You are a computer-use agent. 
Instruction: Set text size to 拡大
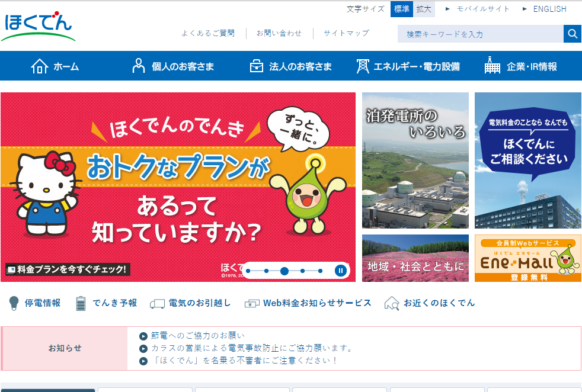click(424, 9)
